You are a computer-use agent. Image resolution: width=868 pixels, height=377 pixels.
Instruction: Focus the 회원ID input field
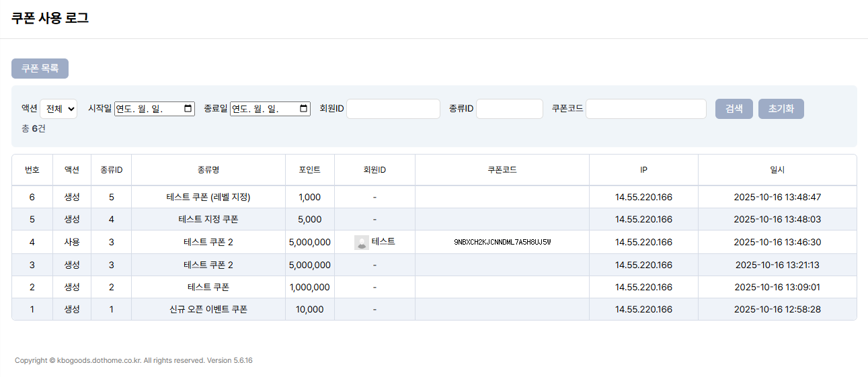click(393, 109)
